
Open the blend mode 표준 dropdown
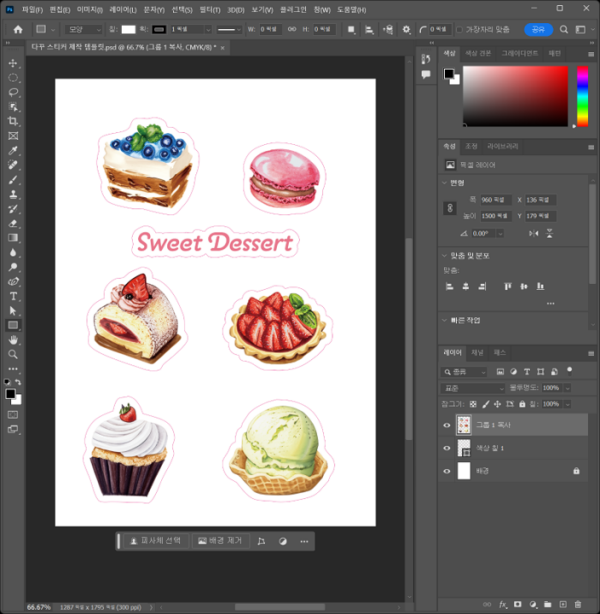[473, 388]
